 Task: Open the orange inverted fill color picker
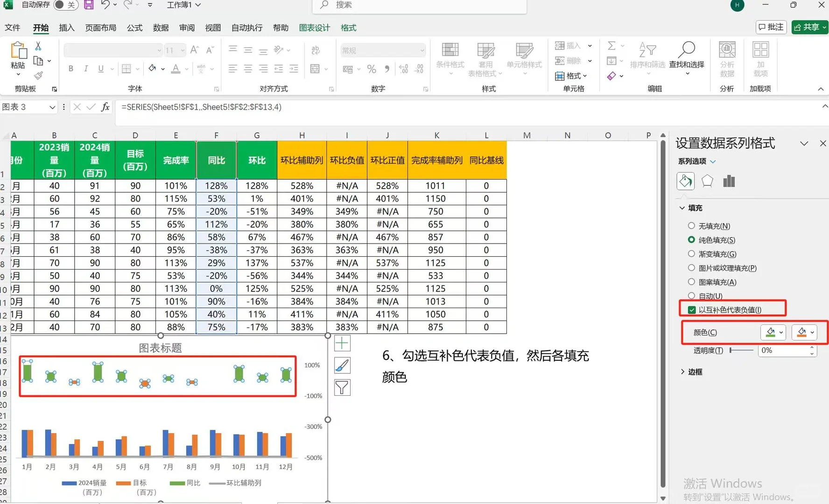click(x=804, y=332)
